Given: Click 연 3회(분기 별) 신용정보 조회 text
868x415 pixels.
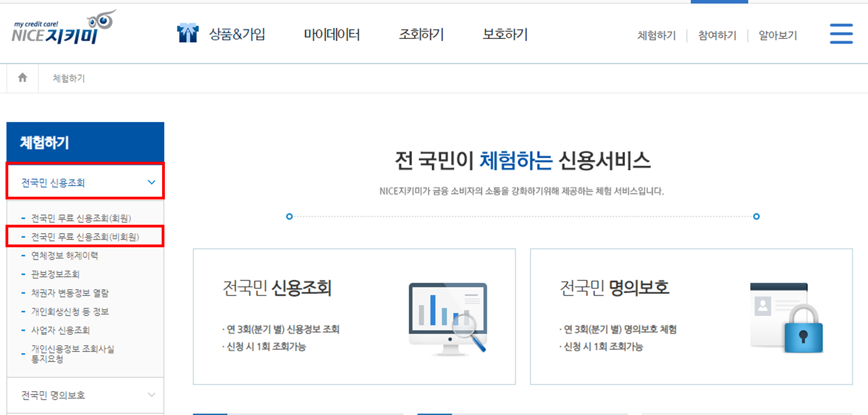Looking at the screenshot, I should tap(281, 329).
